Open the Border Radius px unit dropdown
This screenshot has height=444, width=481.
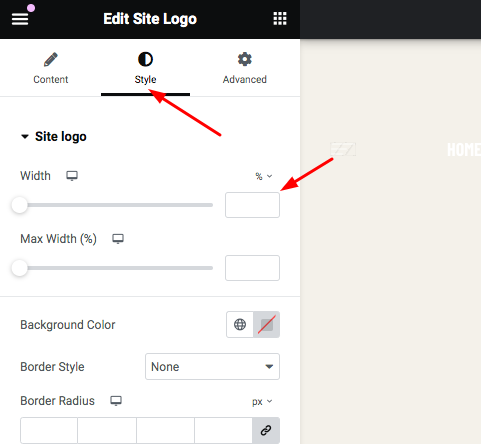pyautogui.click(x=262, y=401)
